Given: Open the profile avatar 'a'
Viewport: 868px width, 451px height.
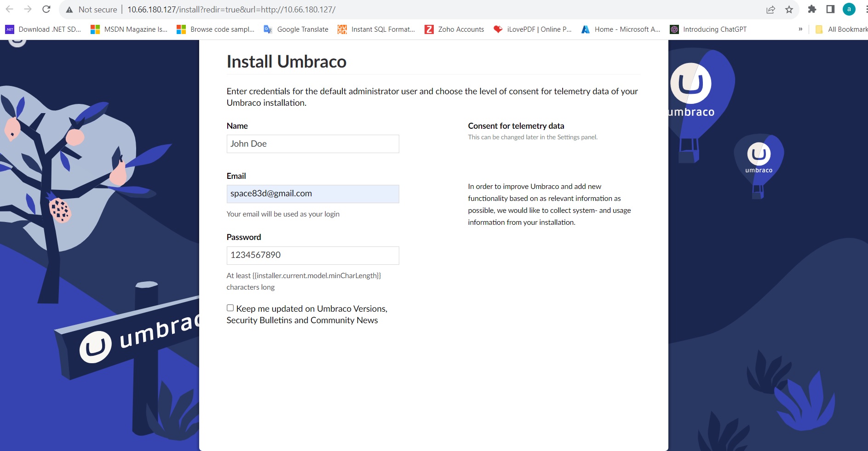Looking at the screenshot, I should 849,9.
